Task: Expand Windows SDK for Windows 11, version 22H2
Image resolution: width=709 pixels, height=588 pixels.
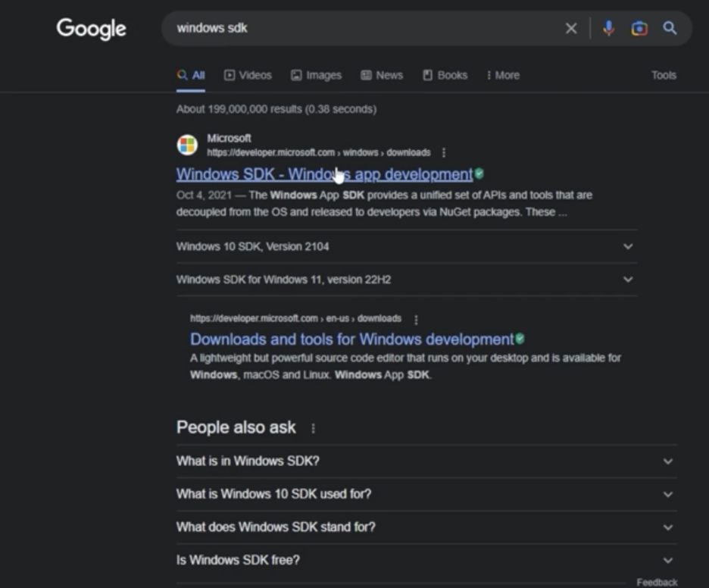Action: pyautogui.click(x=407, y=280)
